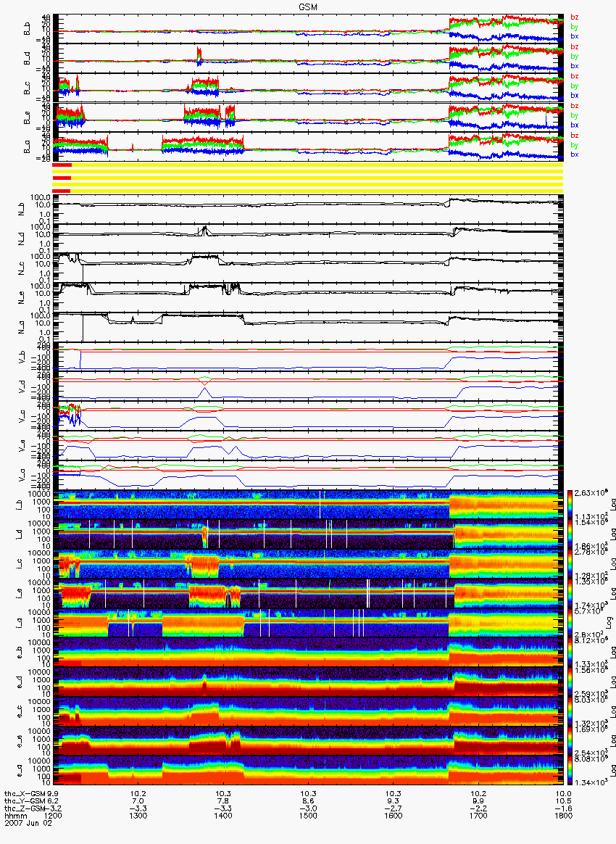Select the i_d ion spectrogram label
616x844 pixels.
pyautogui.click(x=20, y=534)
